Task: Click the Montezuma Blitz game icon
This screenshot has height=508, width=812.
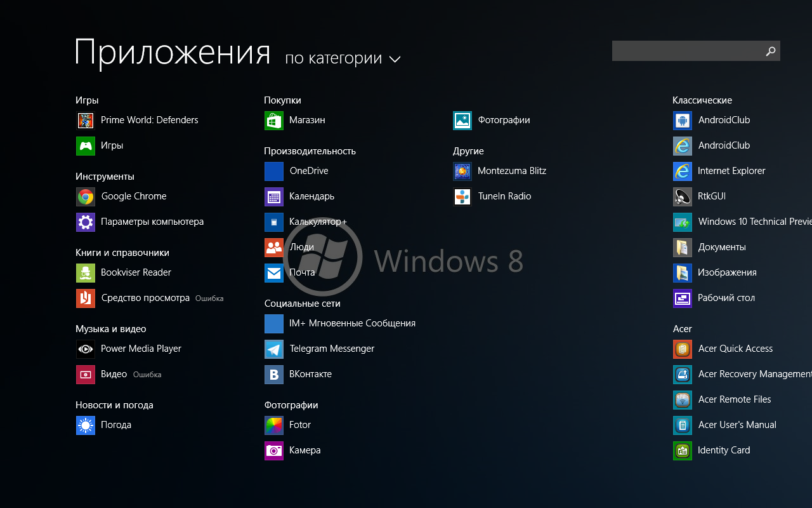Action: [x=462, y=171]
